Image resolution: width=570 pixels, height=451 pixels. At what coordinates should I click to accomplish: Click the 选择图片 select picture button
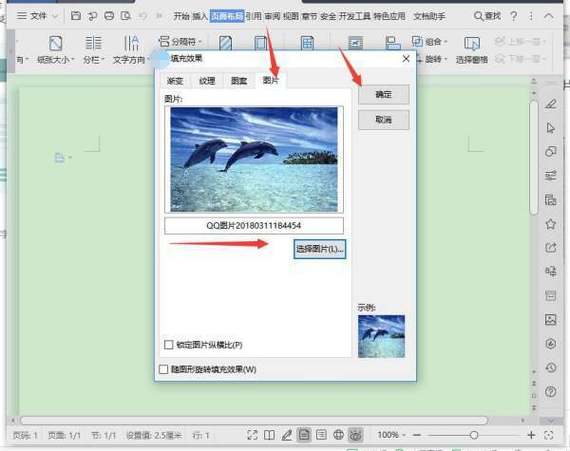pyautogui.click(x=320, y=249)
